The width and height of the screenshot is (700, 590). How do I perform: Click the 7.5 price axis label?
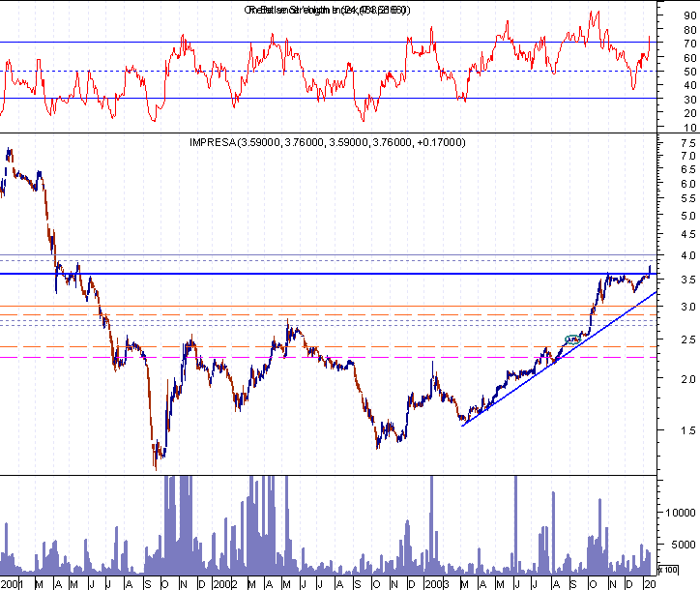point(688,143)
